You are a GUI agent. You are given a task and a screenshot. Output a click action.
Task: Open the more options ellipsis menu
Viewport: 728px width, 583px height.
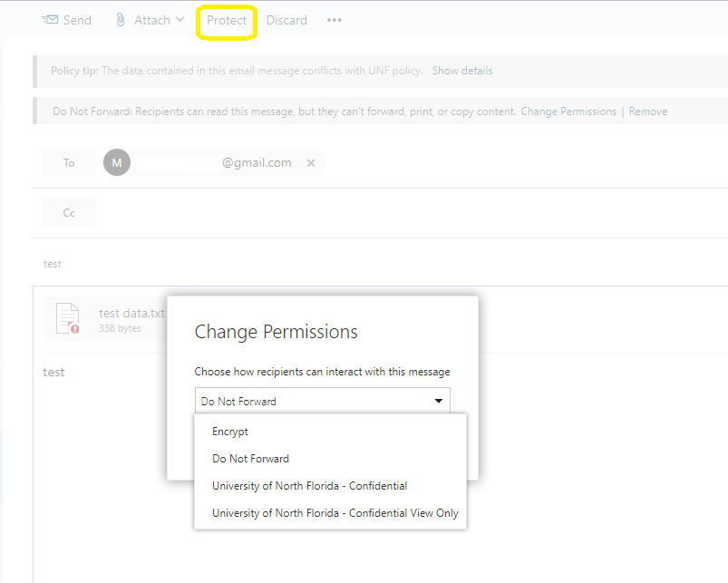[x=335, y=20]
